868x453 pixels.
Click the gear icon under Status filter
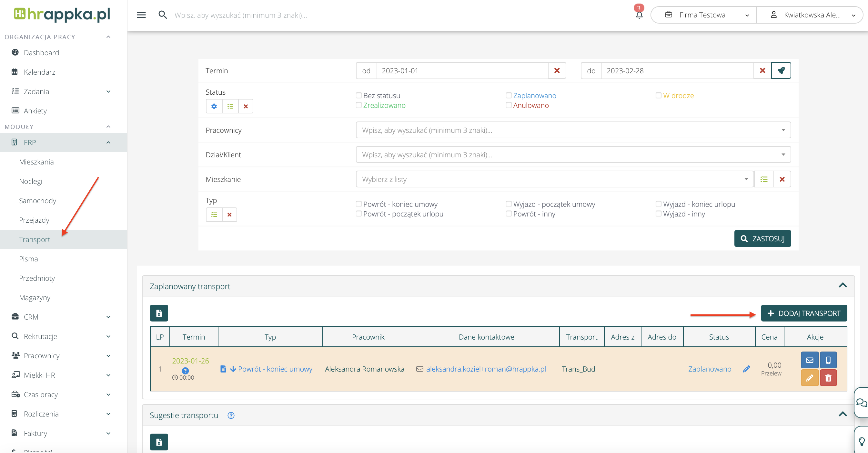[x=214, y=106]
